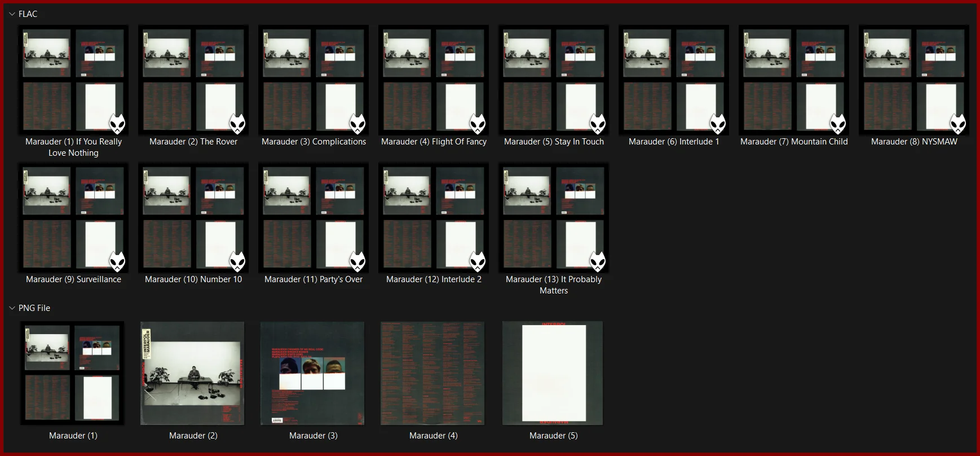Screen dimensions: 980x456
Task: Click foobar2000 badge on Number 10 file
Action: coord(237,261)
